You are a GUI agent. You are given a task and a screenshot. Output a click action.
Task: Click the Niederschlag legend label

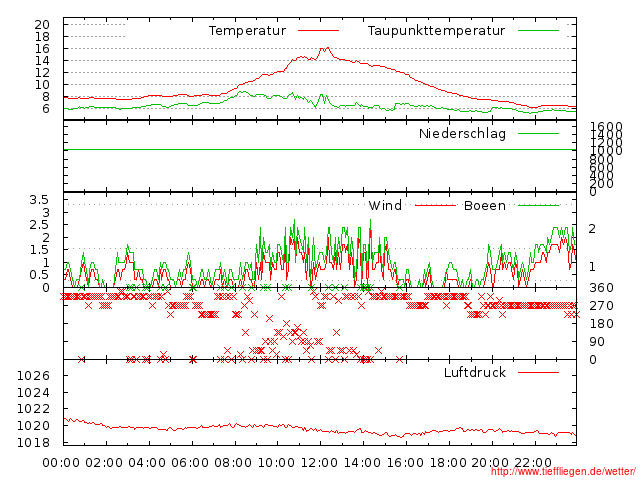[x=462, y=133]
